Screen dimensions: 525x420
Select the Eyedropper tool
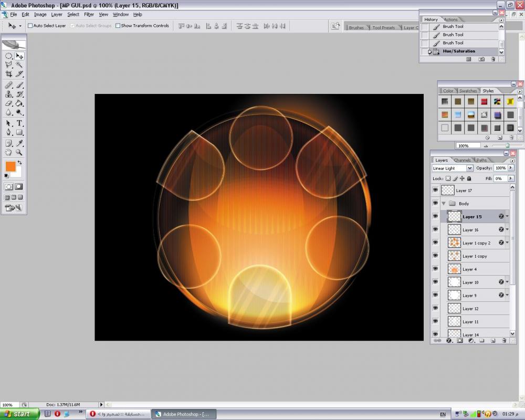point(19,143)
